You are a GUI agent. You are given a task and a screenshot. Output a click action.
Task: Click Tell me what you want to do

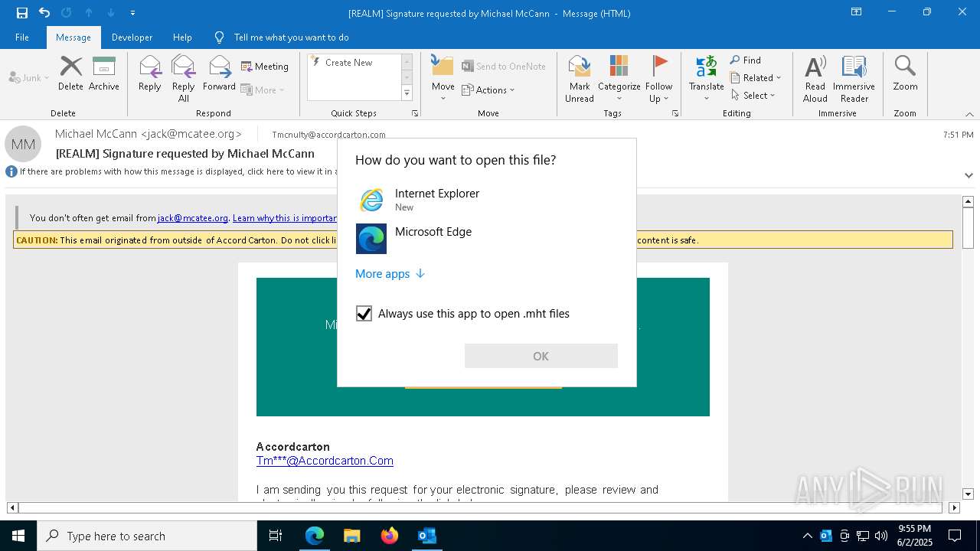pyautogui.click(x=291, y=37)
